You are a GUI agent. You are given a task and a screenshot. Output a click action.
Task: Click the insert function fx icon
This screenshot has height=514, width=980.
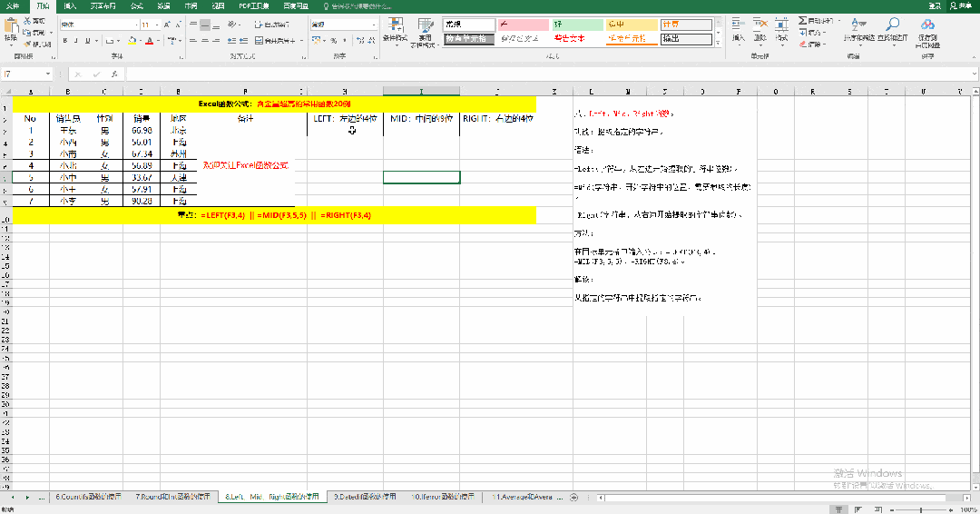(113, 74)
